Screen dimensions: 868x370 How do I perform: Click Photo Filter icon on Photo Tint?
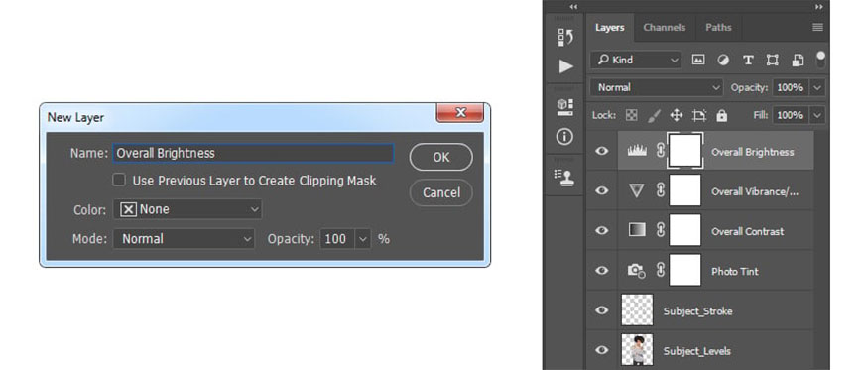(637, 270)
